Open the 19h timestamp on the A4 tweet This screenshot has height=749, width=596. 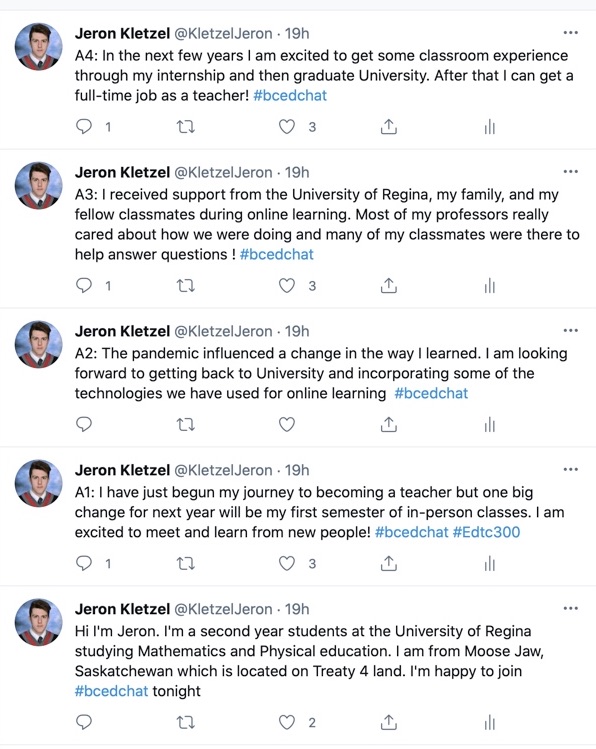[297, 33]
